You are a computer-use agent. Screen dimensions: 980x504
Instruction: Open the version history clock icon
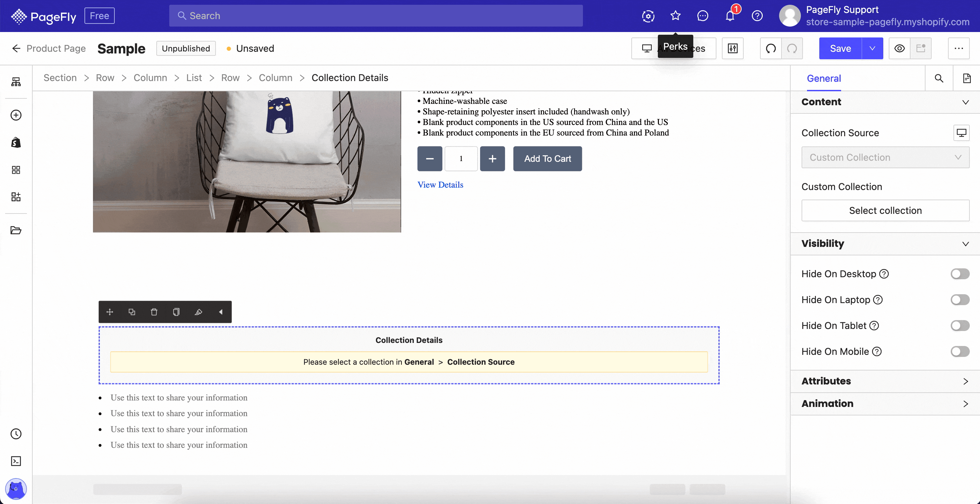click(16, 434)
